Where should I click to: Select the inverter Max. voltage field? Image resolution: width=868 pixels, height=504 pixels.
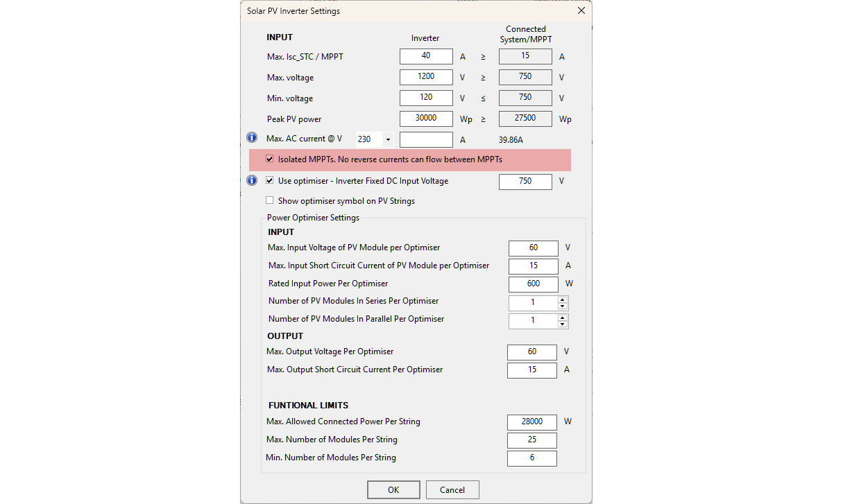[426, 77]
